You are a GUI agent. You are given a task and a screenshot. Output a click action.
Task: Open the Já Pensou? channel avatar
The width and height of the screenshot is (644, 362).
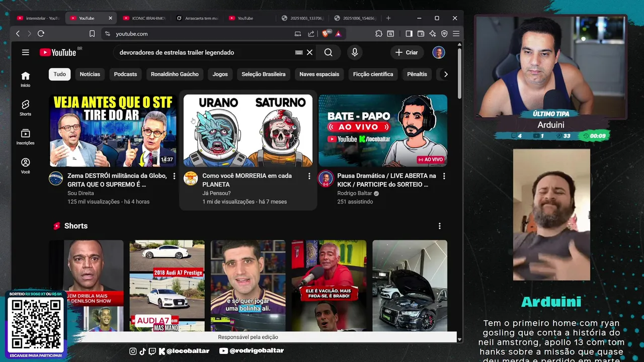coord(191,178)
